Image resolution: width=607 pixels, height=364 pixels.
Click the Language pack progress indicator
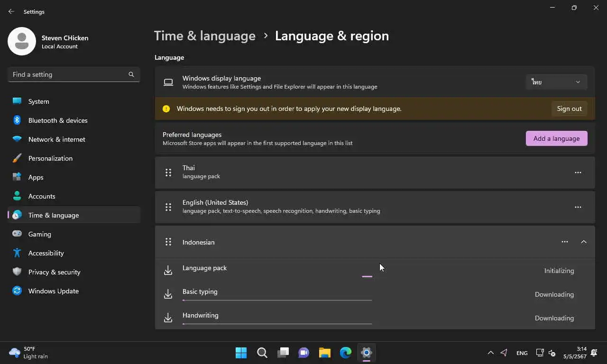pos(367,276)
